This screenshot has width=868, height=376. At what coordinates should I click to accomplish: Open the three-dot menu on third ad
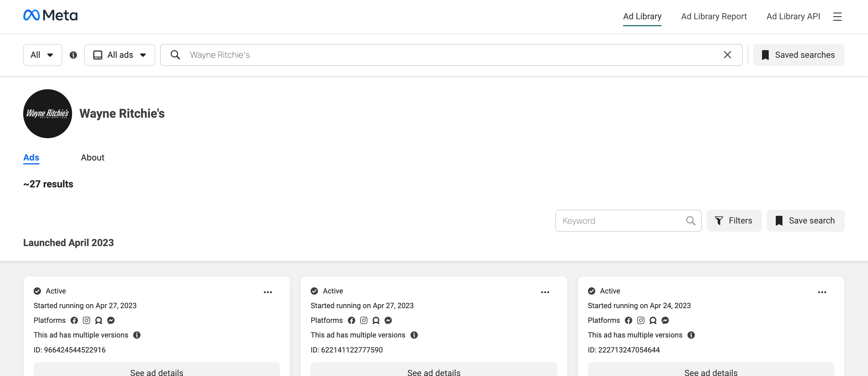click(822, 292)
